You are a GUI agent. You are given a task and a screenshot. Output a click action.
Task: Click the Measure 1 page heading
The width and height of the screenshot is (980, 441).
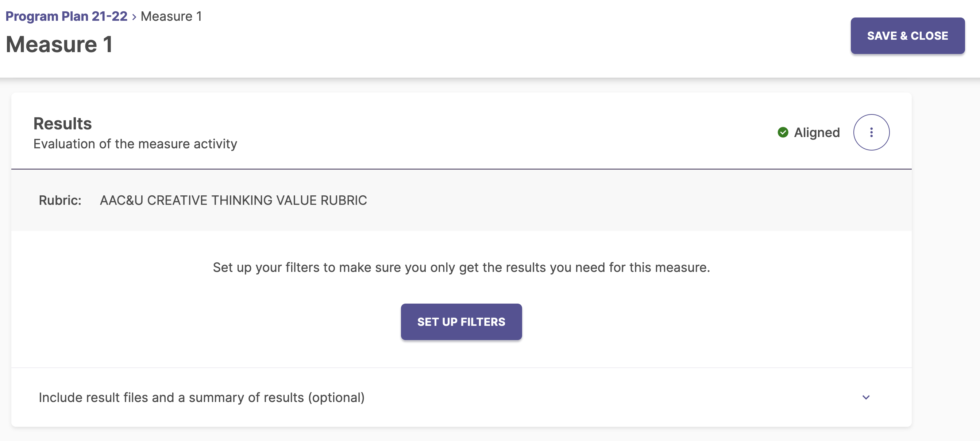(x=59, y=44)
